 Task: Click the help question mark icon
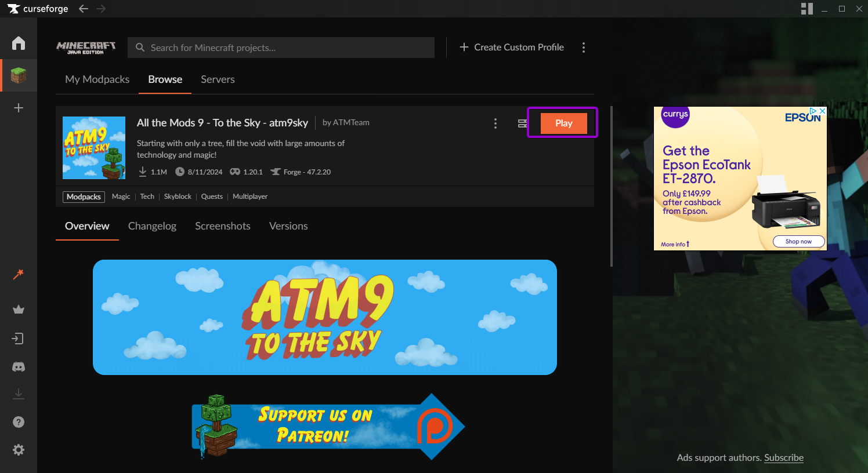tap(19, 422)
